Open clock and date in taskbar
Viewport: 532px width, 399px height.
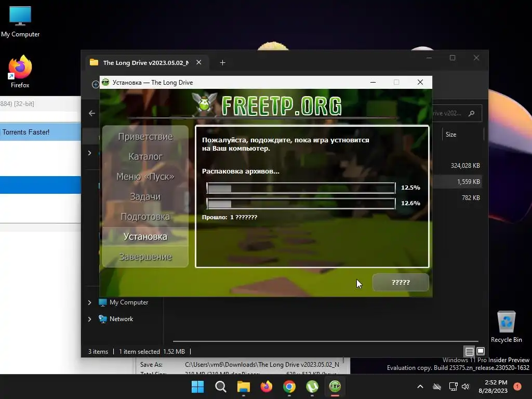[x=493, y=387]
